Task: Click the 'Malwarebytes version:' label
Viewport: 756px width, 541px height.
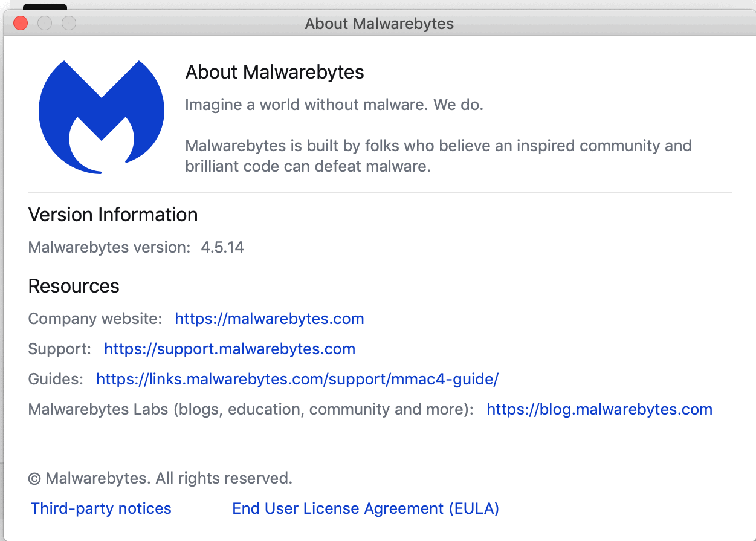Action: coord(109,247)
